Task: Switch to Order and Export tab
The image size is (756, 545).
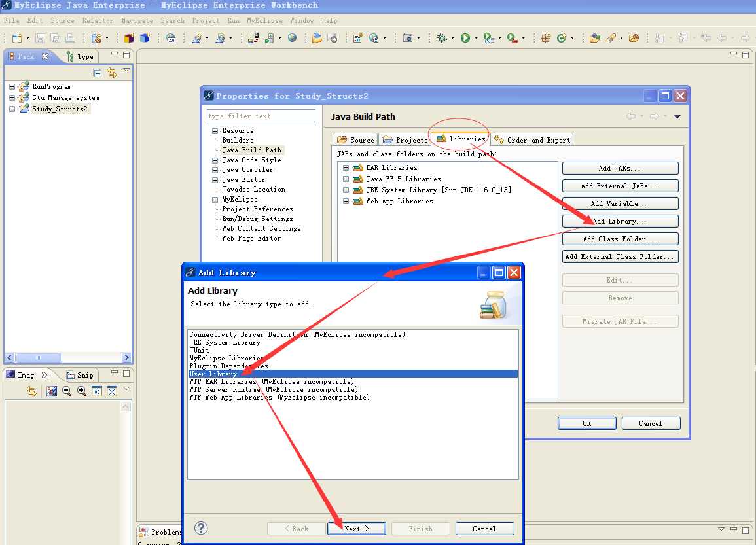Action: (x=532, y=140)
